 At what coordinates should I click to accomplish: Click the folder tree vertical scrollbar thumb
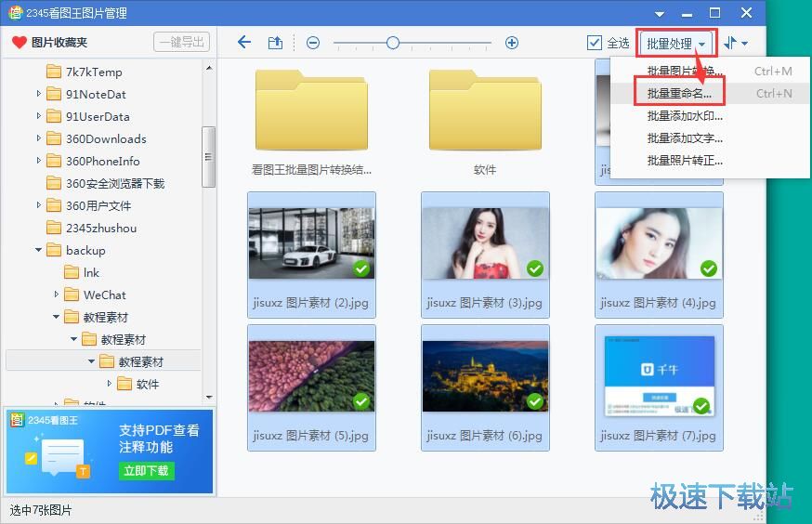point(209,156)
